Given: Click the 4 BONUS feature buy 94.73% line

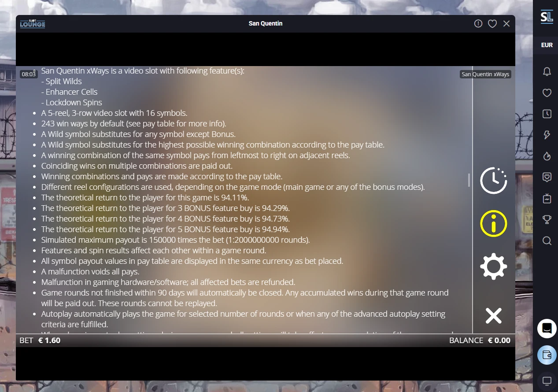Looking at the screenshot, I should (x=166, y=219).
